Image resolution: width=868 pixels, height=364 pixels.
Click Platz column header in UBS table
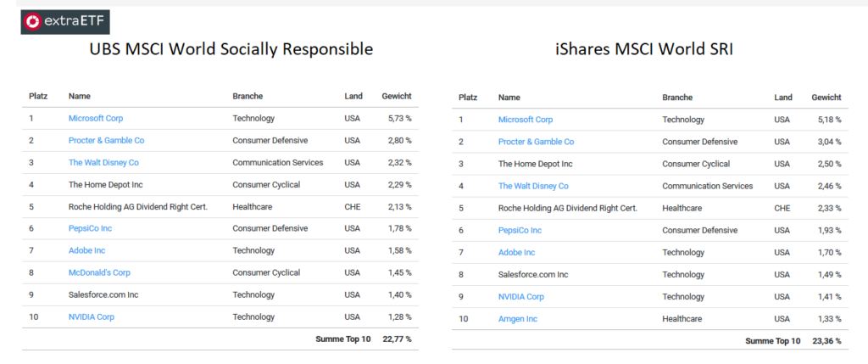38,96
